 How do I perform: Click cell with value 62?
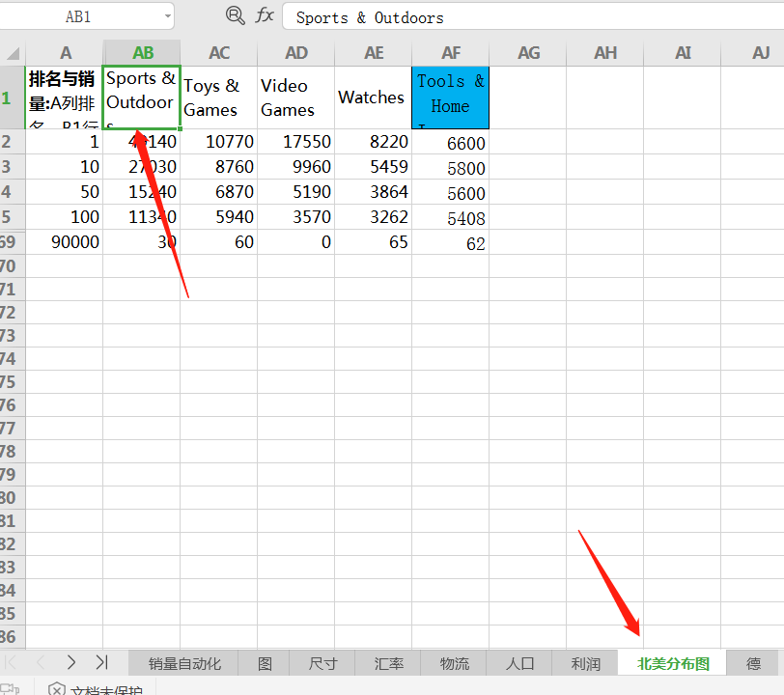[x=451, y=243]
